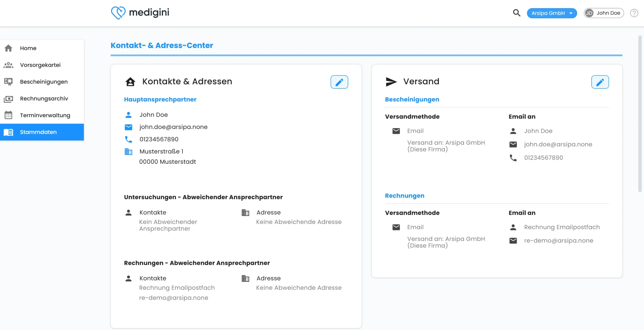Open the John Doe user menu
This screenshot has height=330, width=644.
(x=603, y=13)
